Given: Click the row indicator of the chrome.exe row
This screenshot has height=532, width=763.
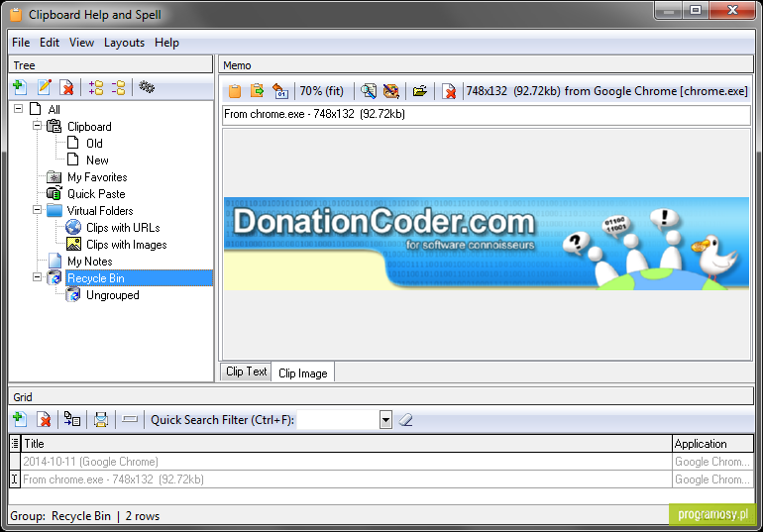Looking at the screenshot, I should click(15, 479).
